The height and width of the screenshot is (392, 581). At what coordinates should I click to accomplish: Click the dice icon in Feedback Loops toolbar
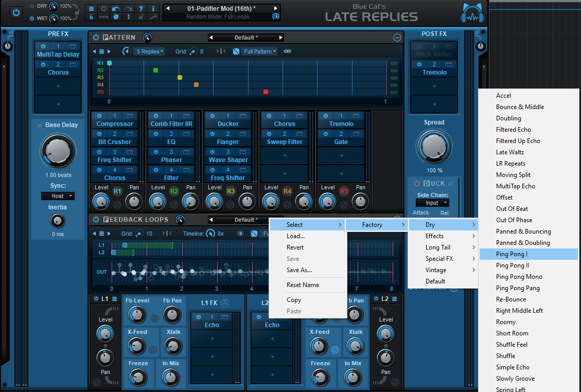pyautogui.click(x=254, y=234)
